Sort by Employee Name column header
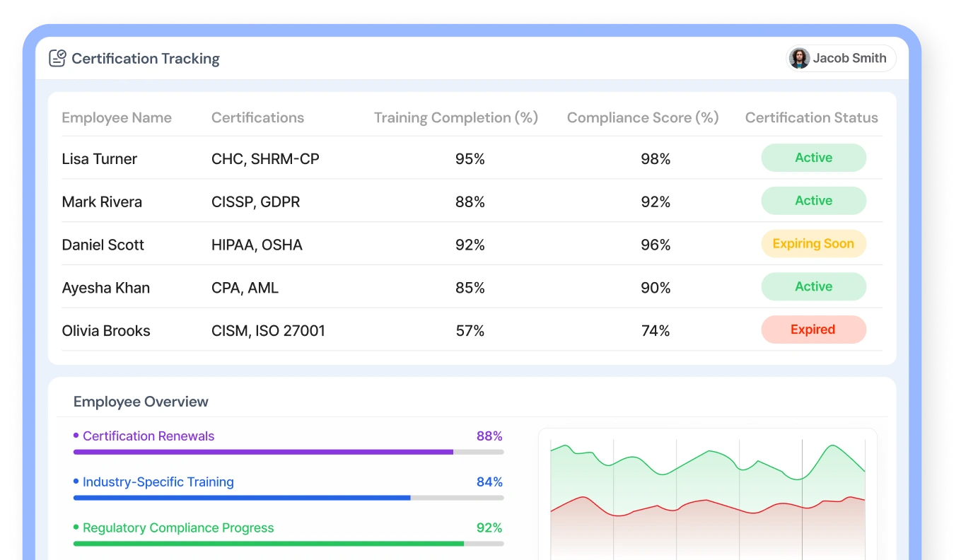This screenshot has width=961, height=560. (x=117, y=118)
